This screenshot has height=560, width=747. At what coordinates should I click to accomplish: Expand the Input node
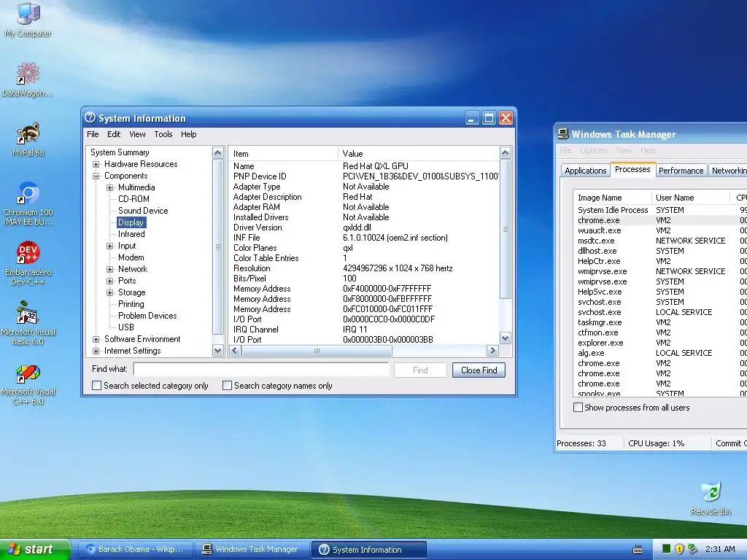(109, 246)
